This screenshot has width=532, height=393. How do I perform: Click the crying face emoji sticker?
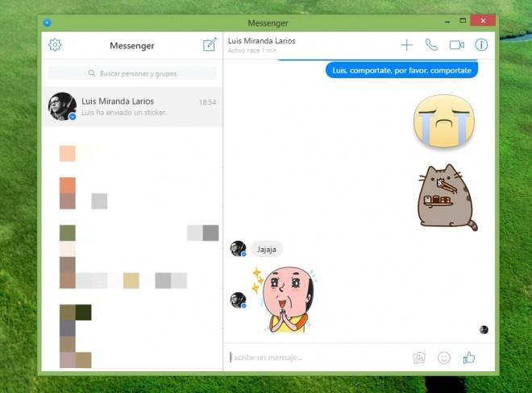pos(444,121)
